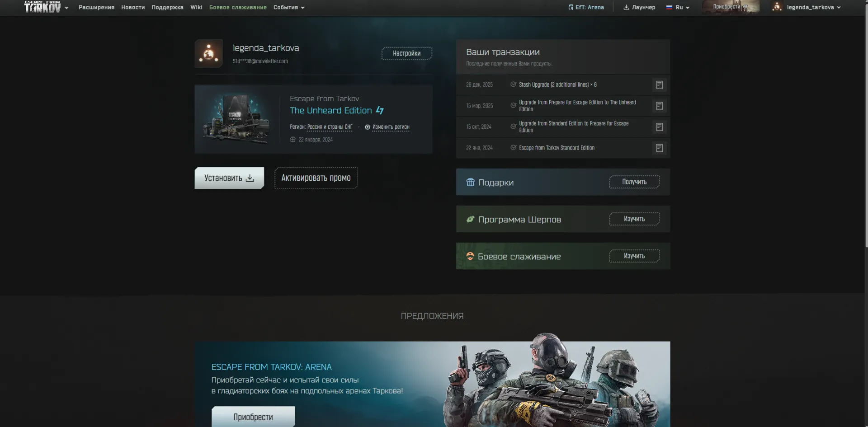Click the small avatar icon in top bar
868x427 pixels.
(x=777, y=7)
